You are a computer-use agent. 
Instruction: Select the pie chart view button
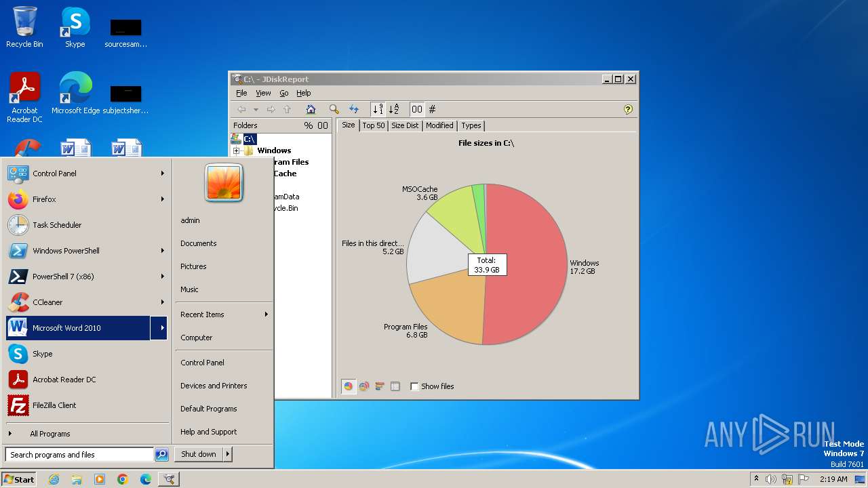tap(349, 386)
